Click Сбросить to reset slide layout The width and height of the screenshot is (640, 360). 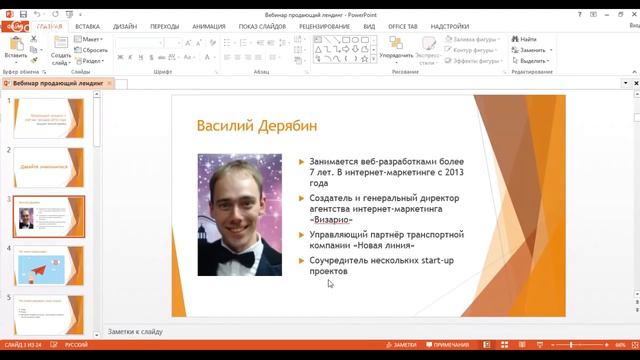click(x=91, y=50)
